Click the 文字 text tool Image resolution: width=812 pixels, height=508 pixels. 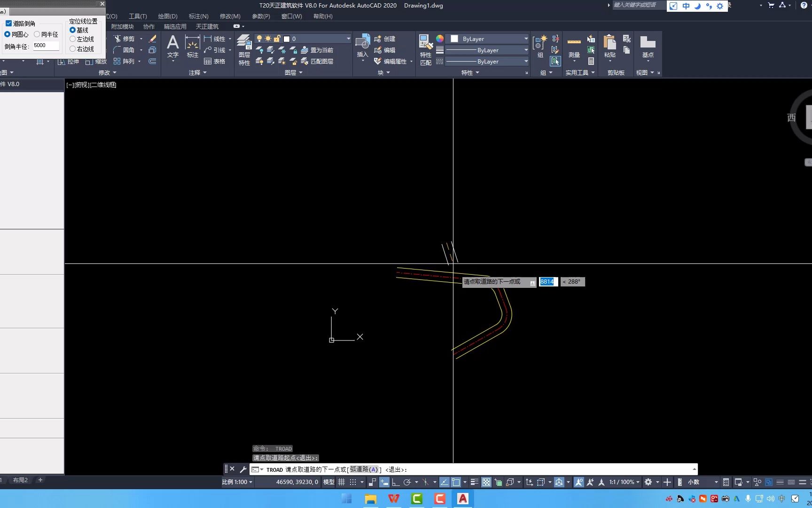point(173,47)
